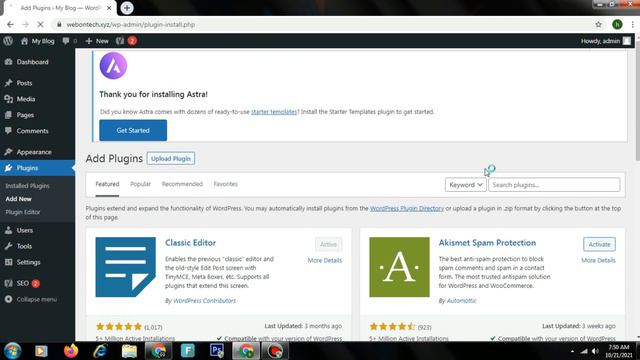640x360 pixels.
Task: Launch Internet Explorer from taskbar
Action: (100, 351)
